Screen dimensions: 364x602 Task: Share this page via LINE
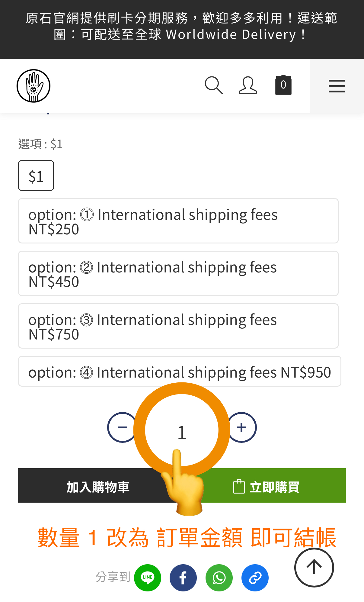point(148,578)
